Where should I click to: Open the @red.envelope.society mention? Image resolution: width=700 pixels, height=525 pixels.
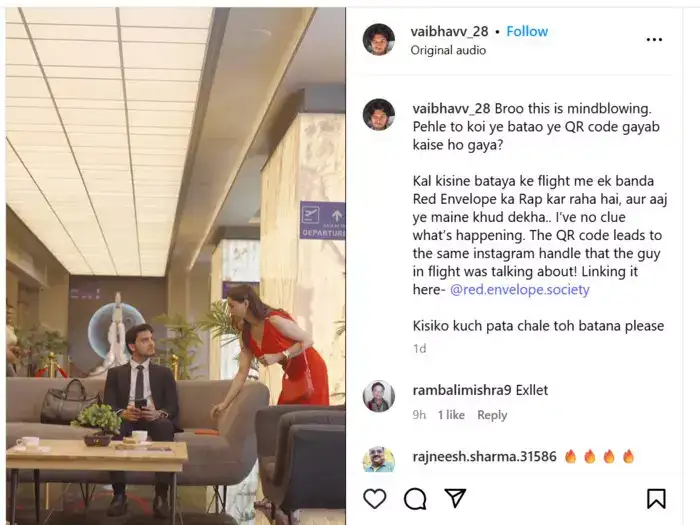[520, 290]
